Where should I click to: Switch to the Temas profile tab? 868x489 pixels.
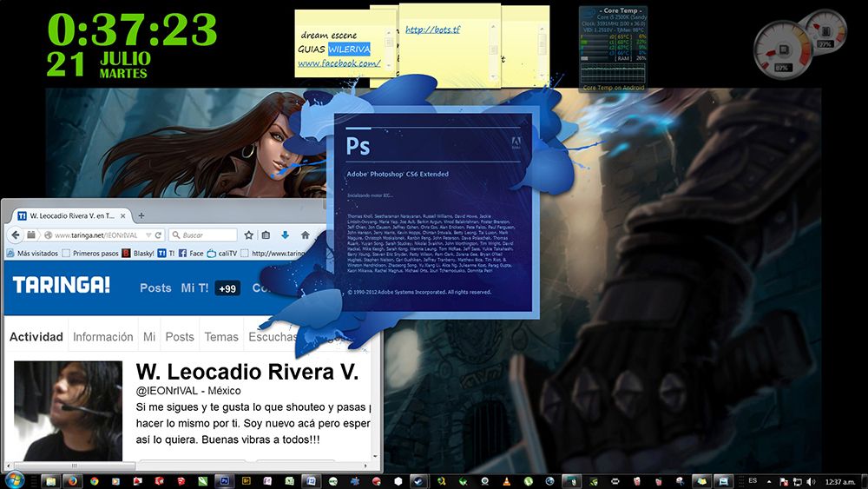click(x=221, y=337)
